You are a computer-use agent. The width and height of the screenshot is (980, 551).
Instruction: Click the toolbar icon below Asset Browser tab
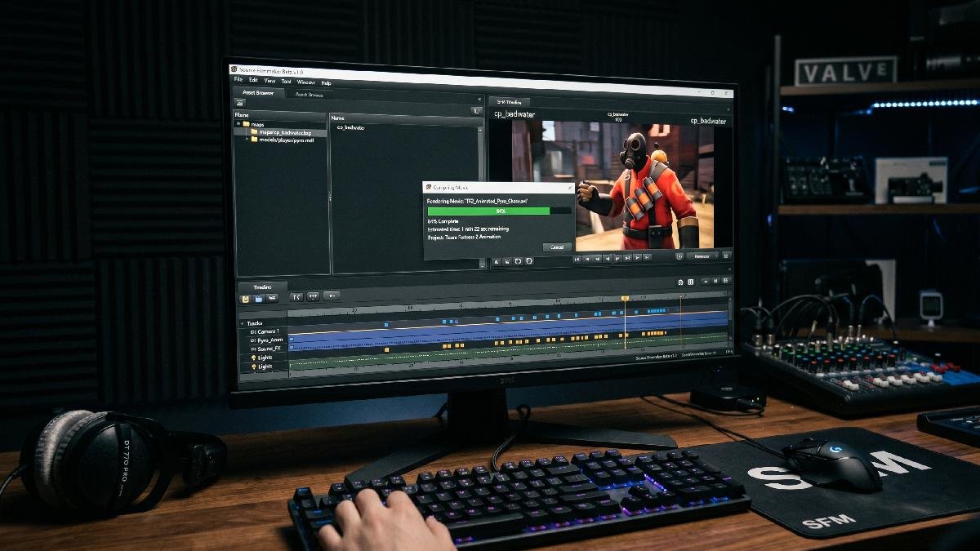[x=240, y=103]
